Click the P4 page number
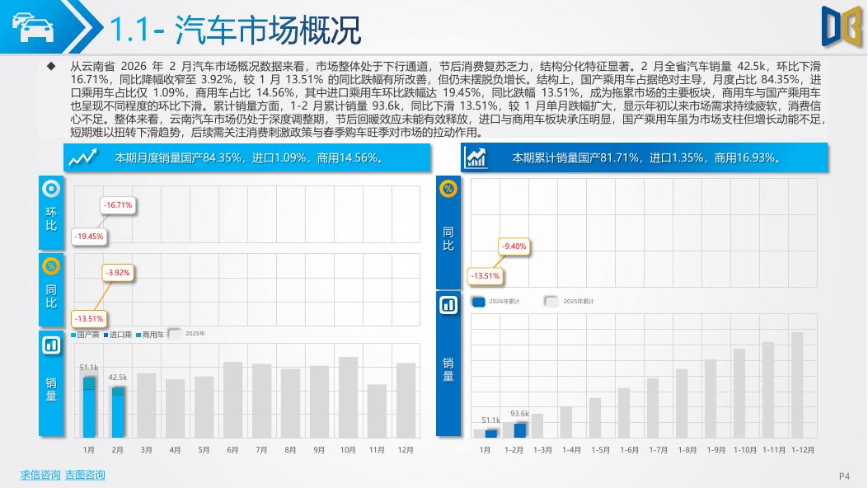868x488 pixels. click(844, 476)
